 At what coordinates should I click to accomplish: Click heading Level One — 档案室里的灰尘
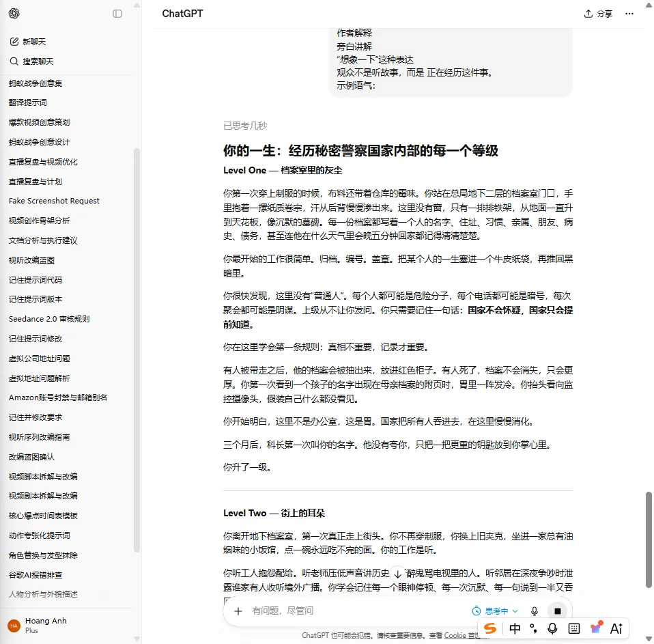pyautogui.click(x=283, y=170)
